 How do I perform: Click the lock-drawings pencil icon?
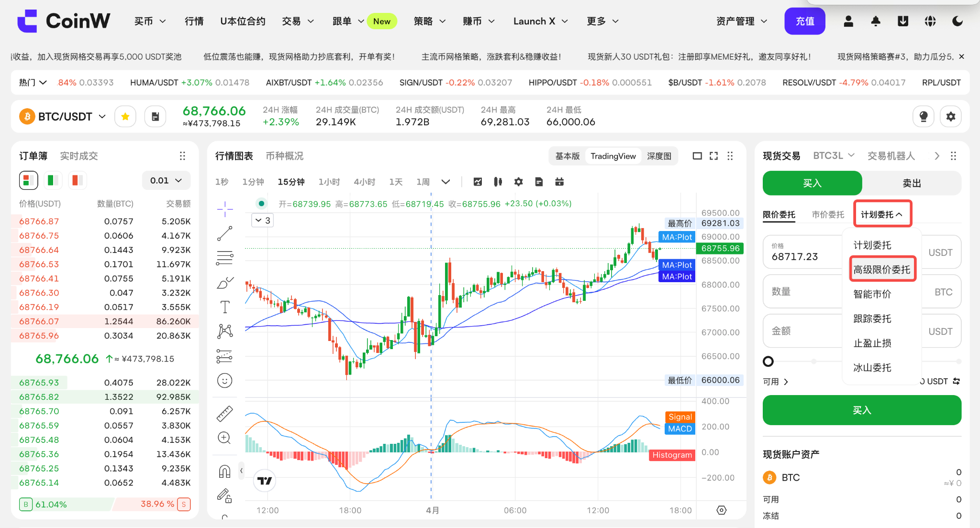pyautogui.click(x=224, y=496)
